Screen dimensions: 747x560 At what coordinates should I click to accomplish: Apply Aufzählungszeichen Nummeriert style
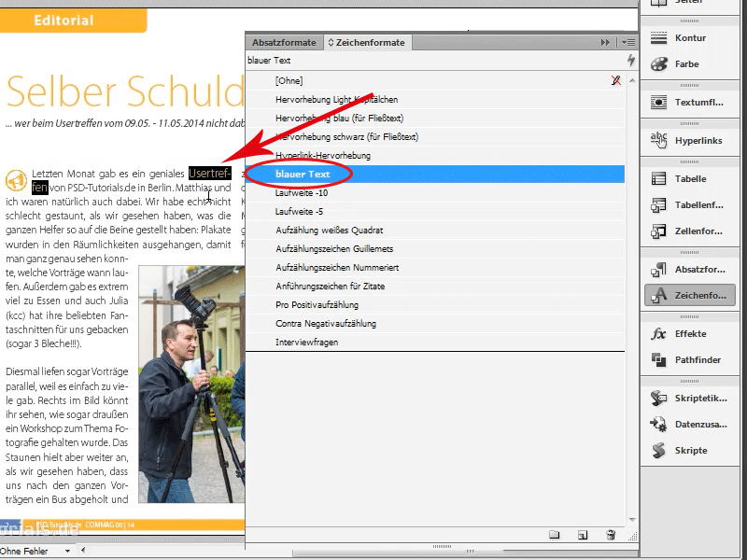[435, 267]
